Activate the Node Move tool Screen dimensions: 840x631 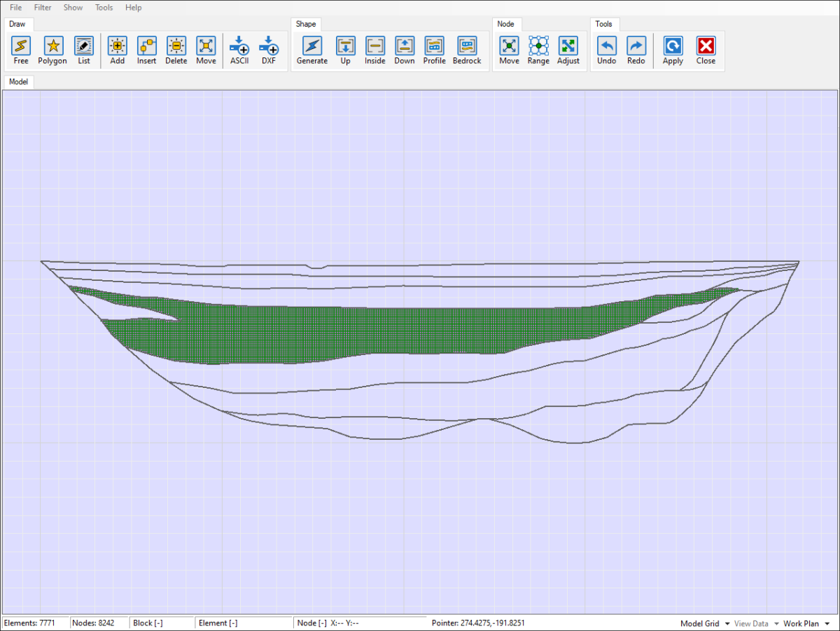(510, 51)
